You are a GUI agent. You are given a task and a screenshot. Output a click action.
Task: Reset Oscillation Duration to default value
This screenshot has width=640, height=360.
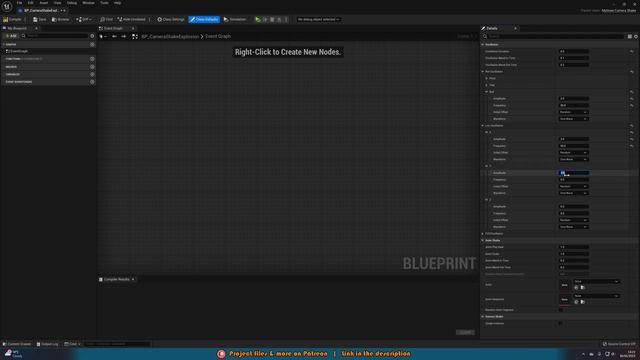(x=632, y=51)
